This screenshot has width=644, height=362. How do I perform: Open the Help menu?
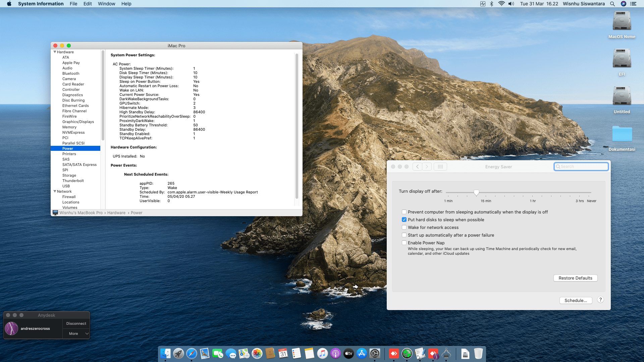click(x=126, y=4)
